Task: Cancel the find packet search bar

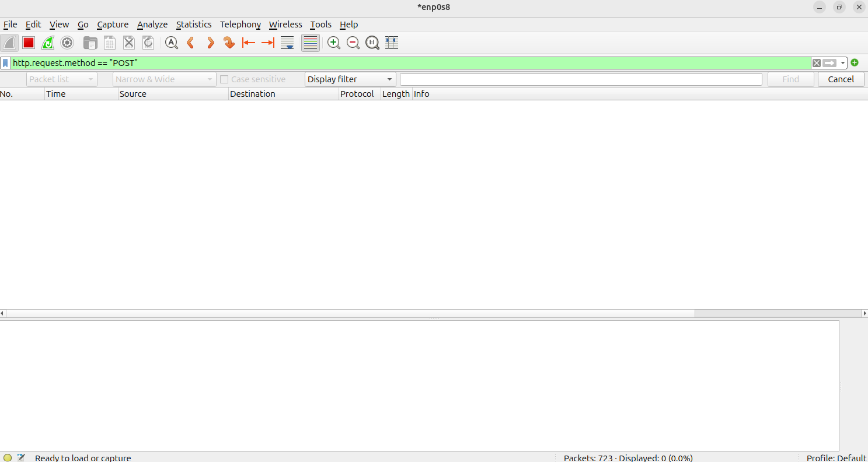Action: (841, 79)
